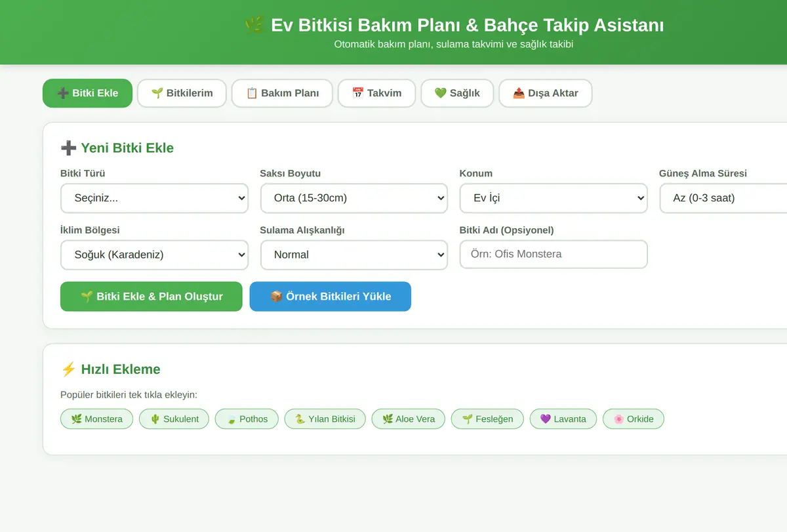Quick-add the Fesleğen chip
Viewport: 787px width, 532px height.
click(x=487, y=419)
